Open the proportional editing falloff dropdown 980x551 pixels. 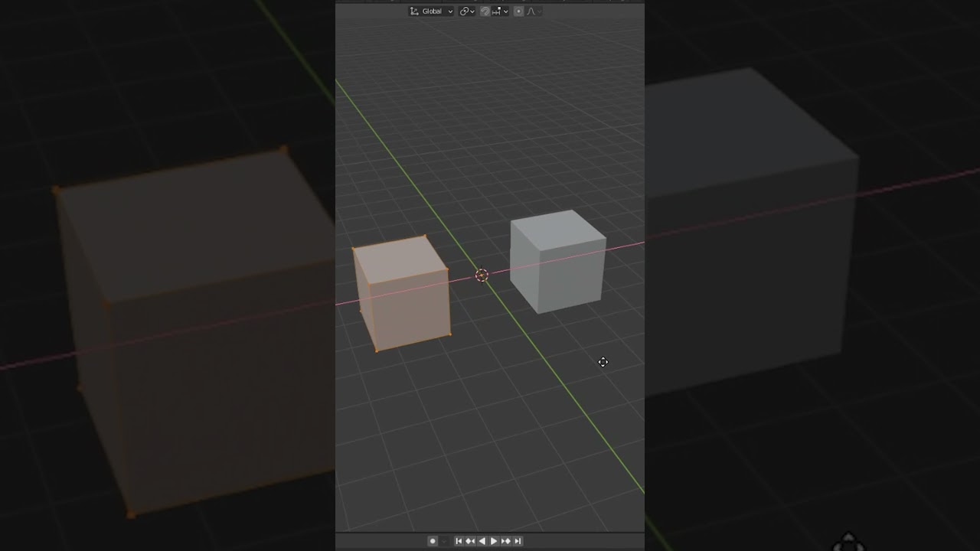pyautogui.click(x=534, y=11)
